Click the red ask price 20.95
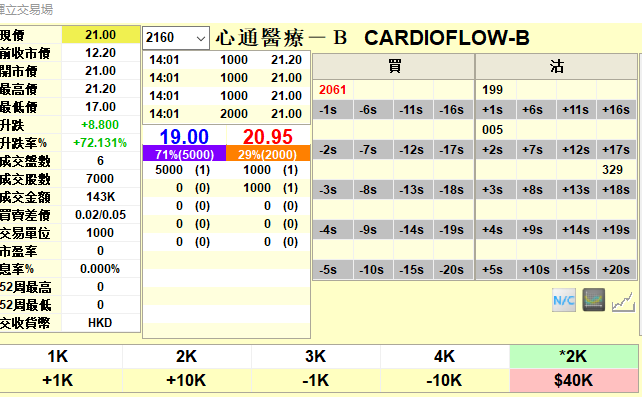This screenshot has width=642, height=397. coord(268,136)
